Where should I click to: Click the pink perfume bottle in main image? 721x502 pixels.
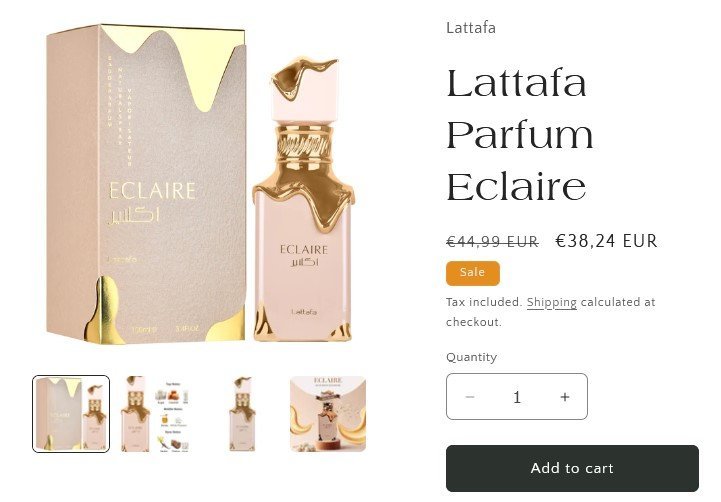click(x=303, y=200)
